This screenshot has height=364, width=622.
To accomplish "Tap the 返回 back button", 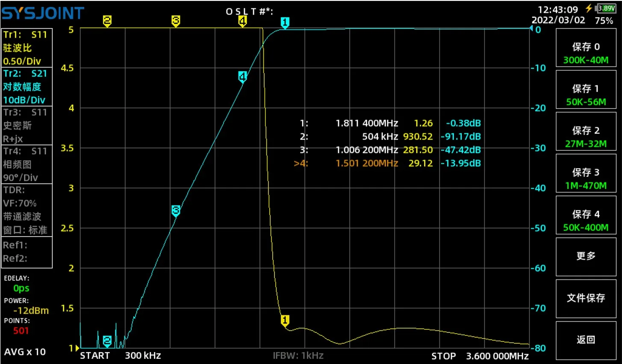I will point(586,340).
